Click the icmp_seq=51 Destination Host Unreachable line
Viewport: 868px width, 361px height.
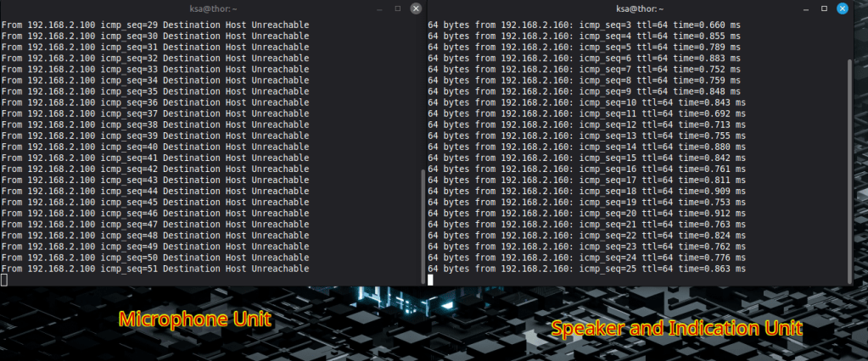155,269
